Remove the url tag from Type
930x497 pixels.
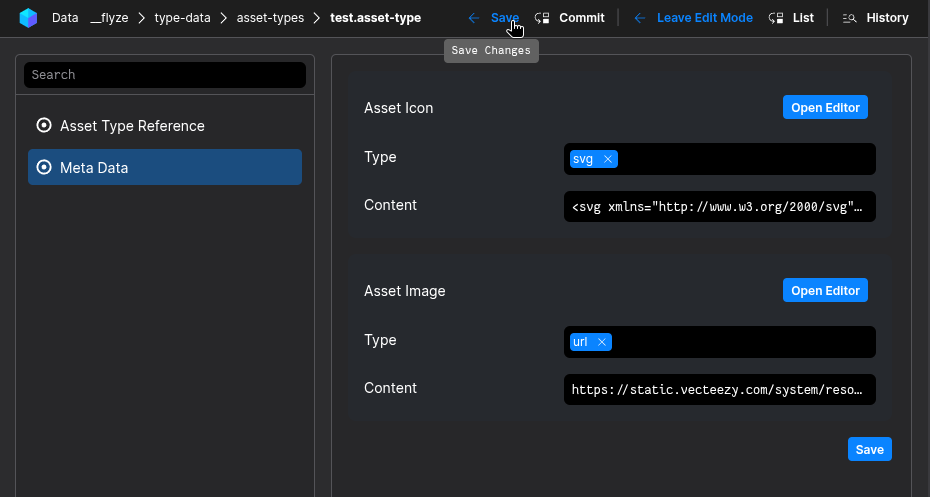[x=601, y=342]
